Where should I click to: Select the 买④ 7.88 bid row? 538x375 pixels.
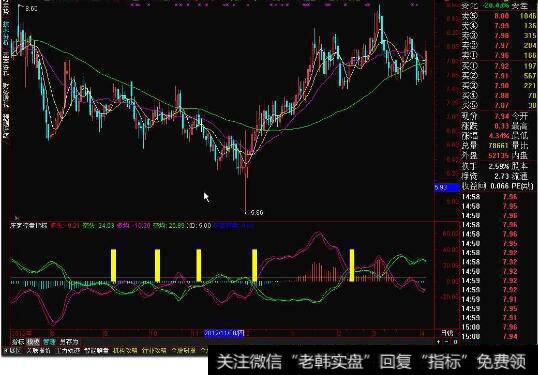pos(499,95)
